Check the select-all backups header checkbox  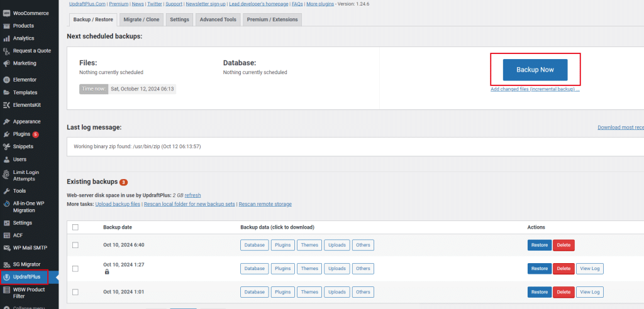coord(75,227)
